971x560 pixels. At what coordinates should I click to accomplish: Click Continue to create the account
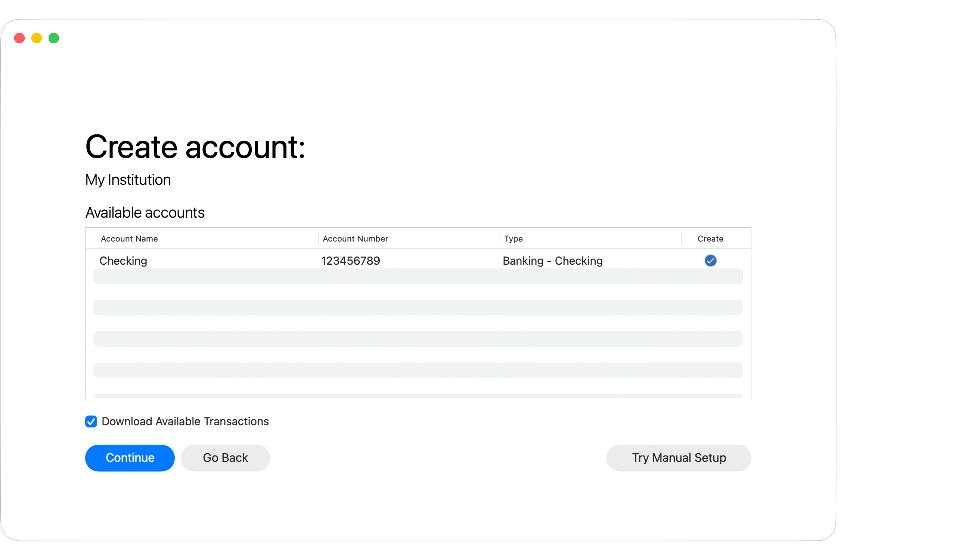[130, 458]
